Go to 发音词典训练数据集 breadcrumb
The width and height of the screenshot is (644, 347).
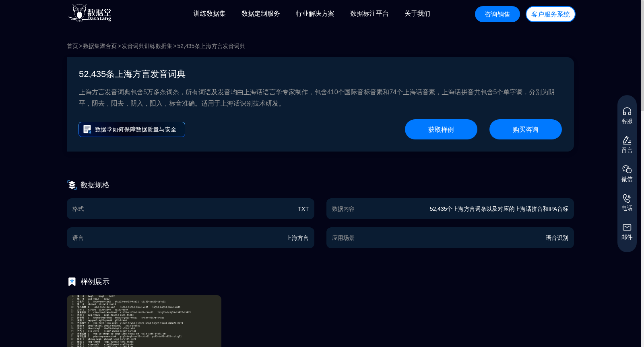pos(147,46)
